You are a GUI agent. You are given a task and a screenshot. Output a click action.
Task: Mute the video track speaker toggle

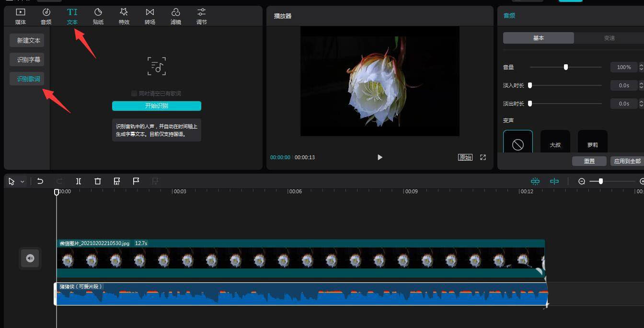click(30, 258)
